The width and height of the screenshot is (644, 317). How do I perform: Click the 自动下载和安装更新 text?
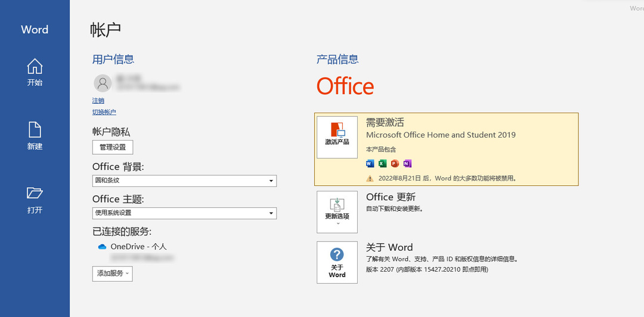395,209
